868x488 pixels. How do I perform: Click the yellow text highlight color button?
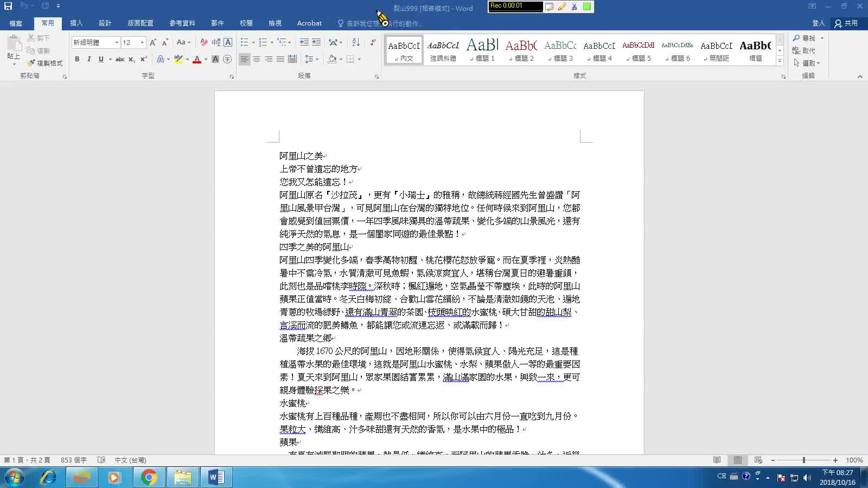pos(177,59)
